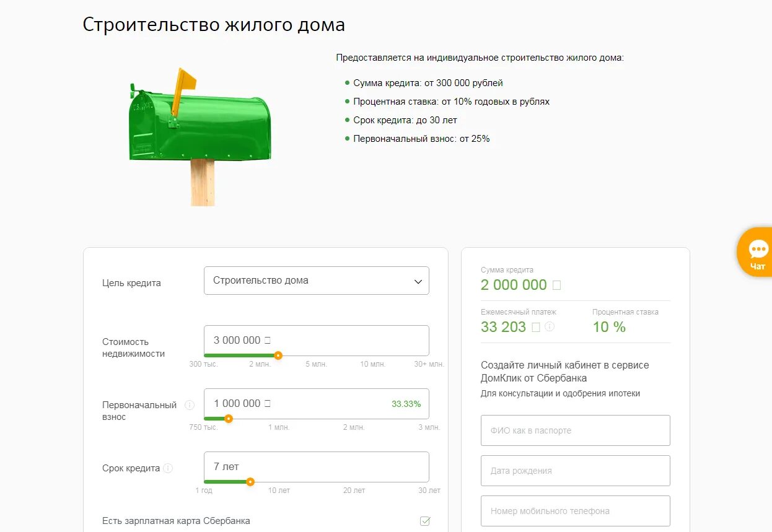
Task: Click the Стоимость недвижимости slider handle
Action: [278, 355]
